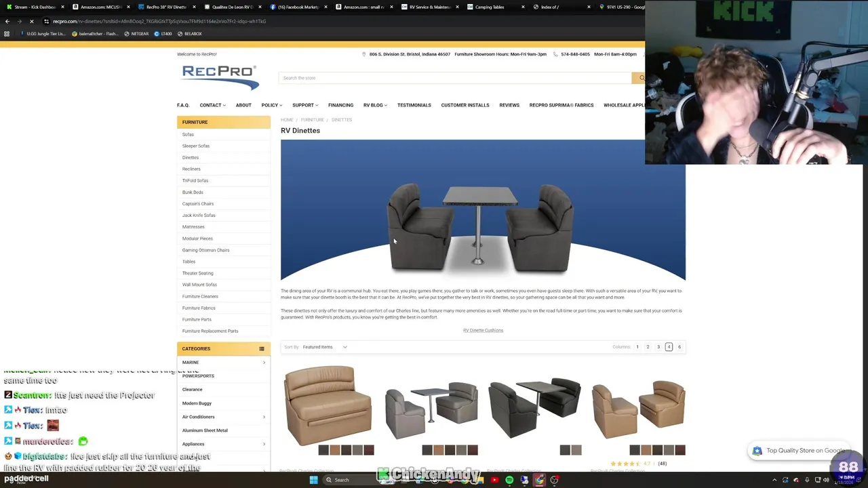Open the LT400 bookmark
This screenshot has width=868, height=488.
tap(162, 33)
